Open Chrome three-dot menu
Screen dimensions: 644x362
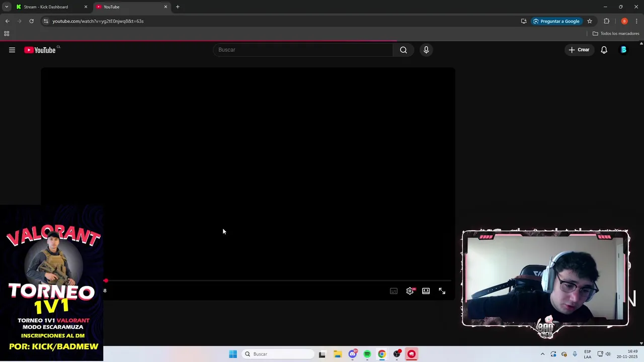636,21
